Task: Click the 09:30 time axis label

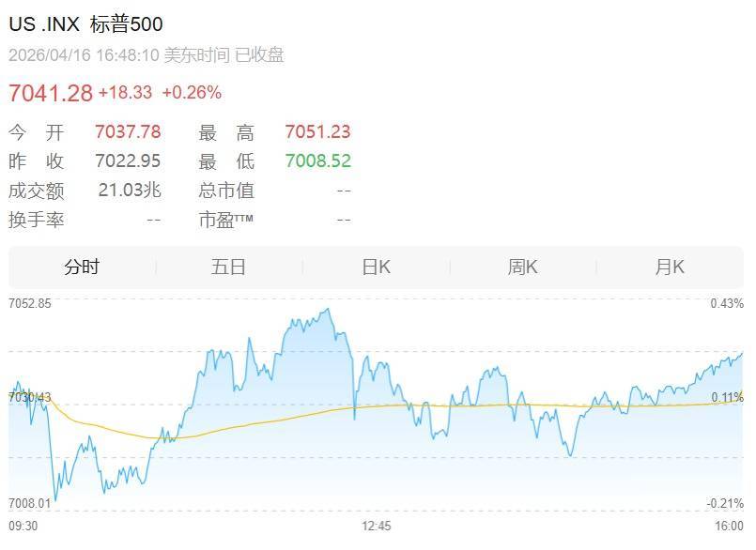Action: 23,526
